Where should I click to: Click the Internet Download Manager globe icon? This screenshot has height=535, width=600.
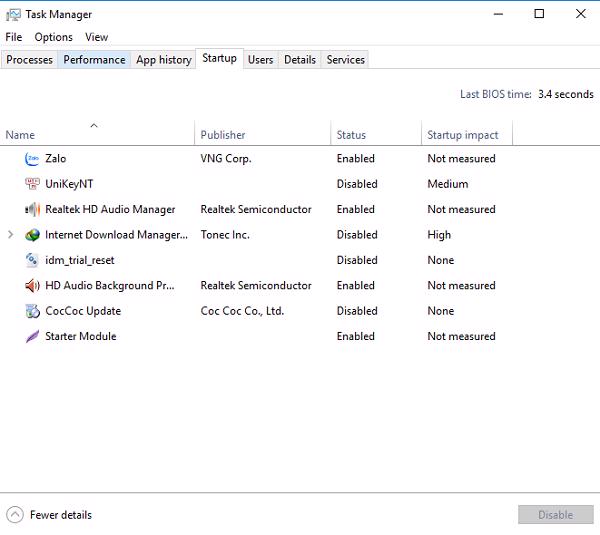[x=32, y=235]
